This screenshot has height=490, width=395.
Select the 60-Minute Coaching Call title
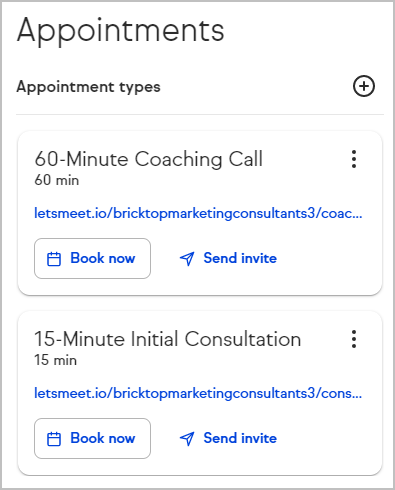[149, 159]
